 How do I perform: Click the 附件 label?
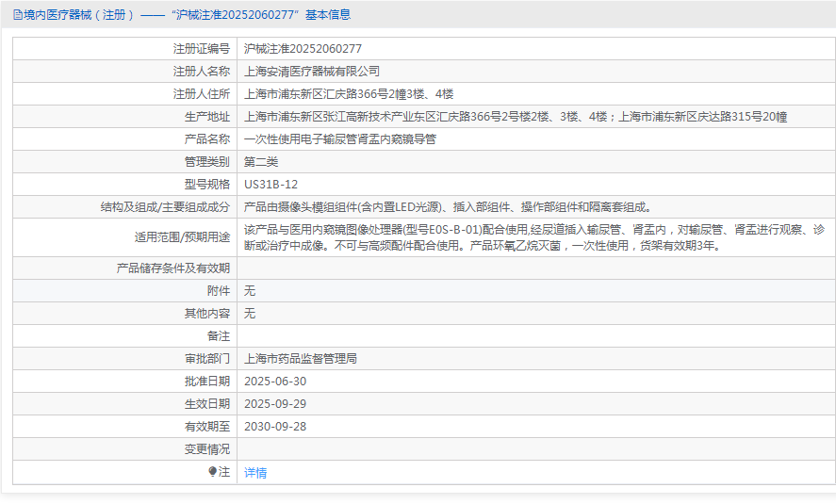coord(219,291)
